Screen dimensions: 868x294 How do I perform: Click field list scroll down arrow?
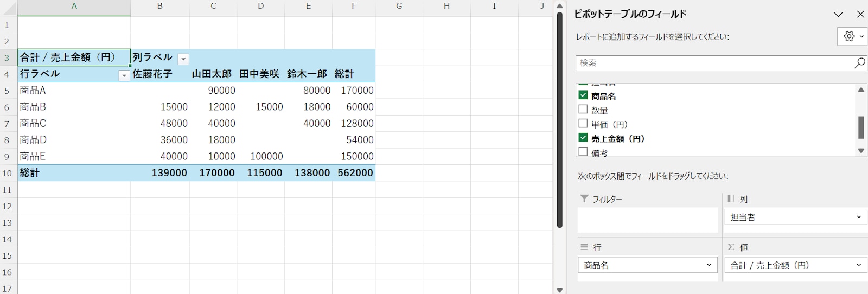pos(861,151)
